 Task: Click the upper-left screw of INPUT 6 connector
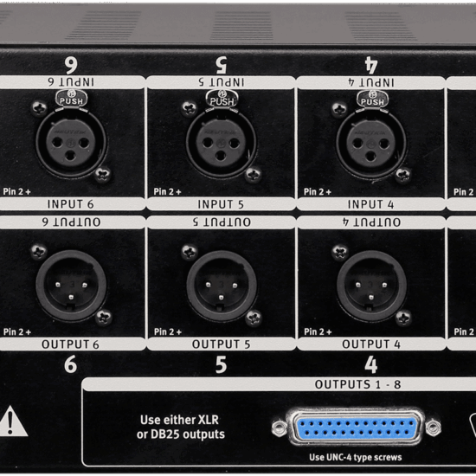point(39,108)
